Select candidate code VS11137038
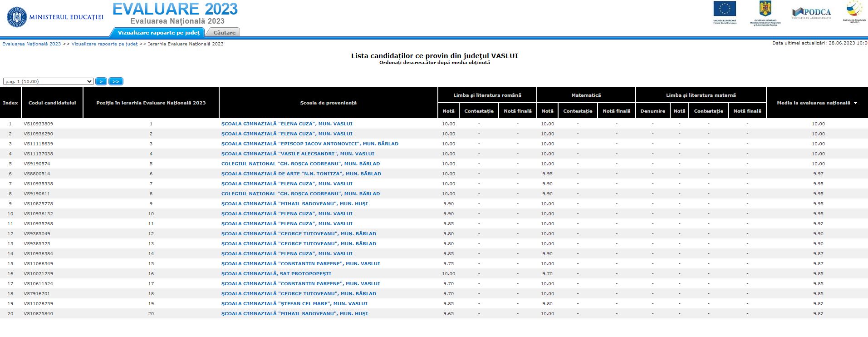Image resolution: width=868 pixels, height=337 pixels. point(38,154)
